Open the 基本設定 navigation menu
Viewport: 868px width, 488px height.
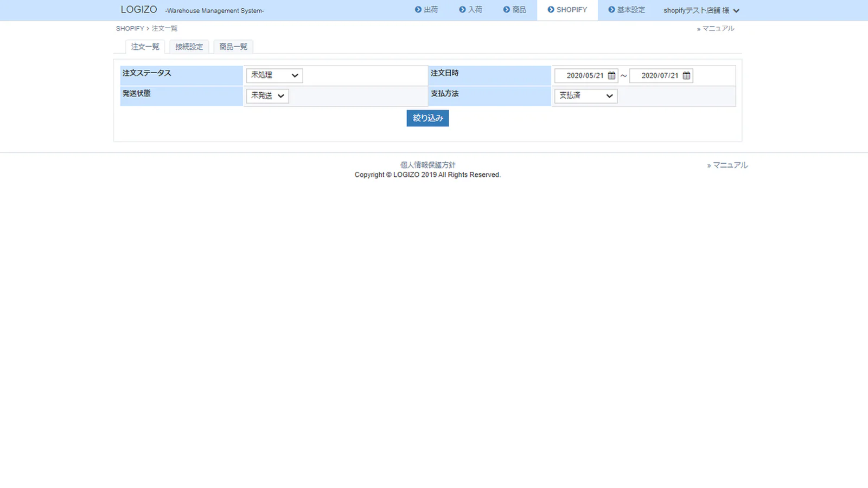click(627, 10)
